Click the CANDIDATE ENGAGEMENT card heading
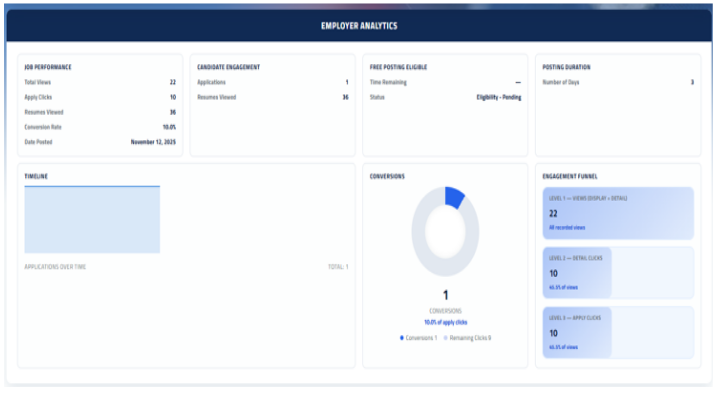This screenshot has height=393, width=719. 228,67
